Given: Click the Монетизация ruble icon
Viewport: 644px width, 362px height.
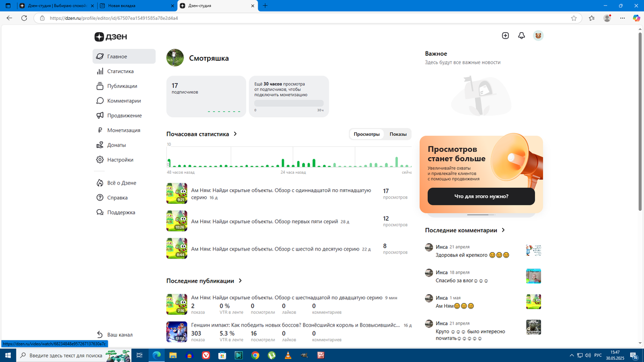Looking at the screenshot, I should point(100,130).
